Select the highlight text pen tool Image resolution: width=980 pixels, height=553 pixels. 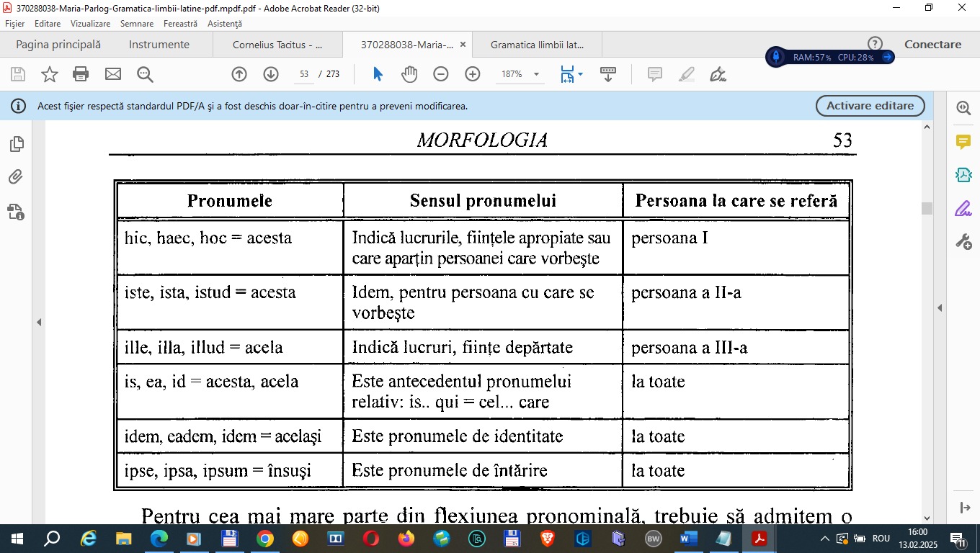coord(687,74)
